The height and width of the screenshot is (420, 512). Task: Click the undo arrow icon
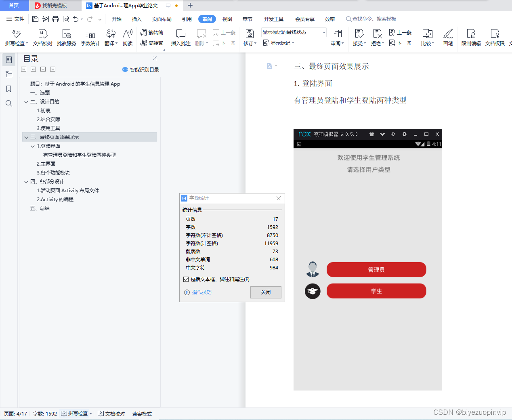click(76, 19)
